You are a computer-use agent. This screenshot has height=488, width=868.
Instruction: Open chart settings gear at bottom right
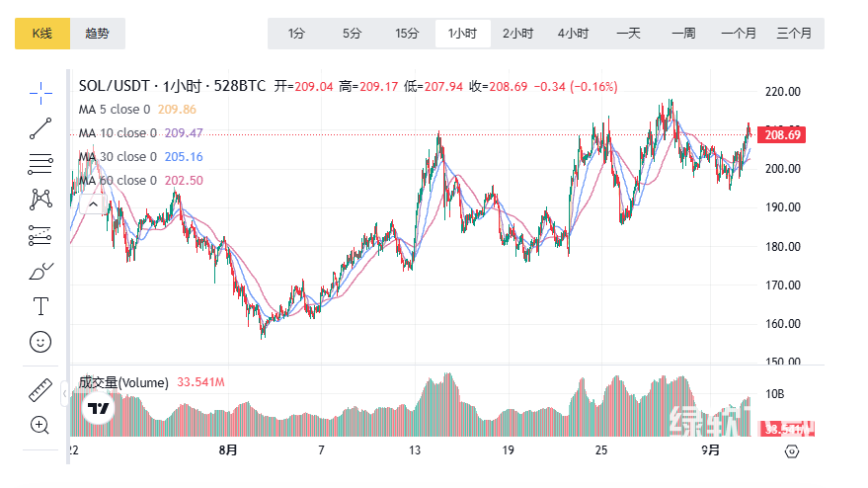(x=791, y=451)
